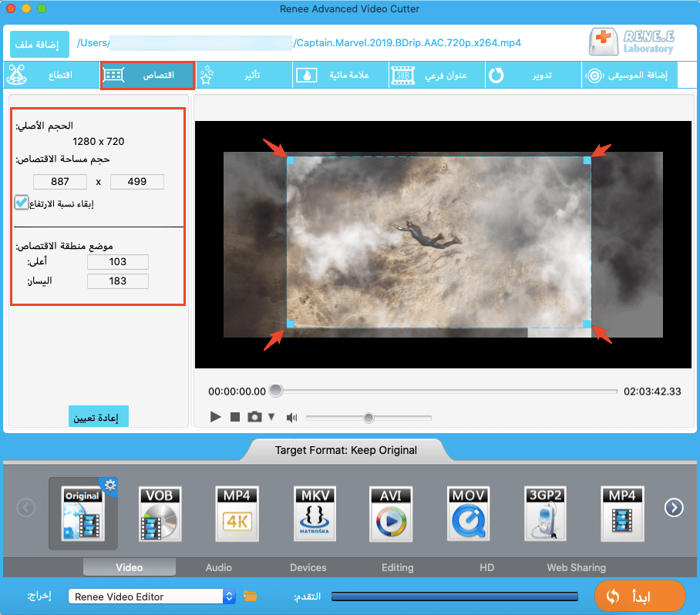Choose the 3GP2 format icon
The image size is (700, 615).
coord(545,514)
